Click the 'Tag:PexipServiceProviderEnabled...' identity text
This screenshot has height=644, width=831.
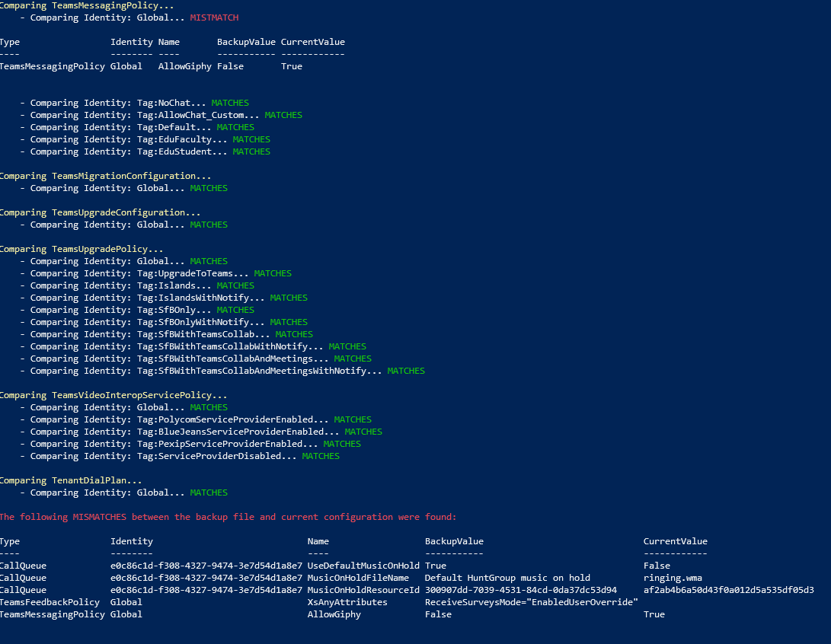coord(227,444)
